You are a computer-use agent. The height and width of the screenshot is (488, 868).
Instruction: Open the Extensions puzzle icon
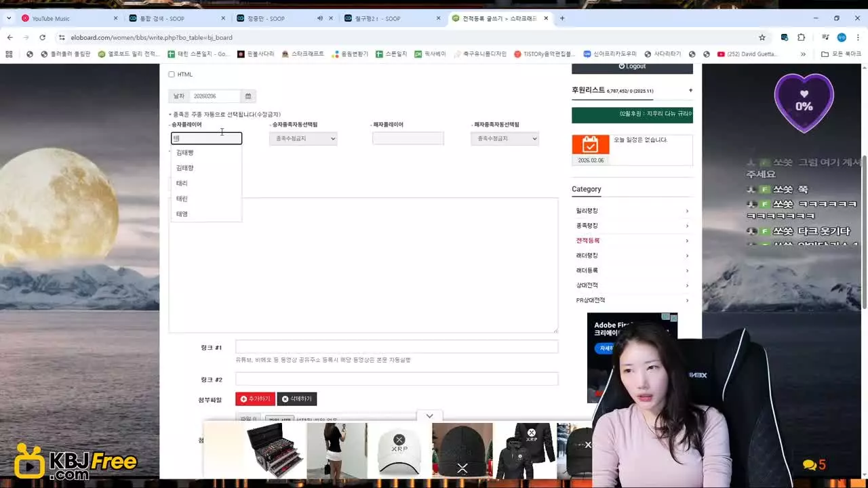tap(801, 37)
